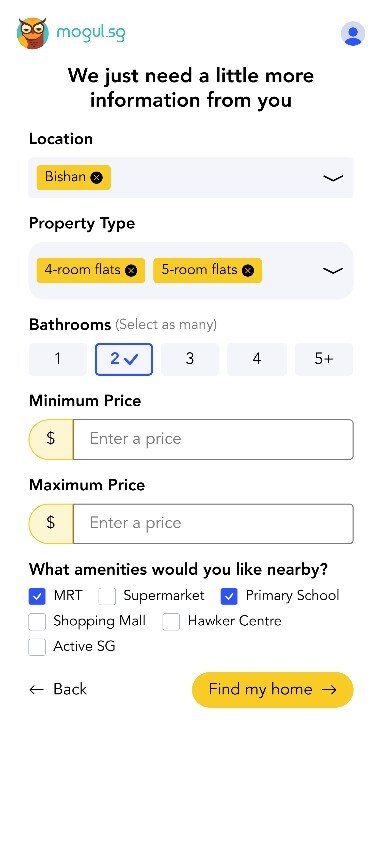Open the user profile avatar icon
This screenshot has width=381, height=866.
[353, 34]
